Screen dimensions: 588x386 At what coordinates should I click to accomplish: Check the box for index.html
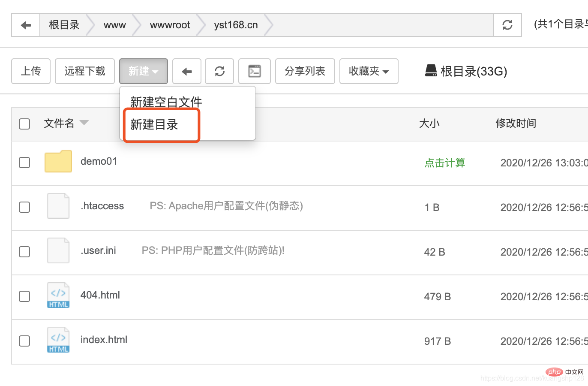24,341
